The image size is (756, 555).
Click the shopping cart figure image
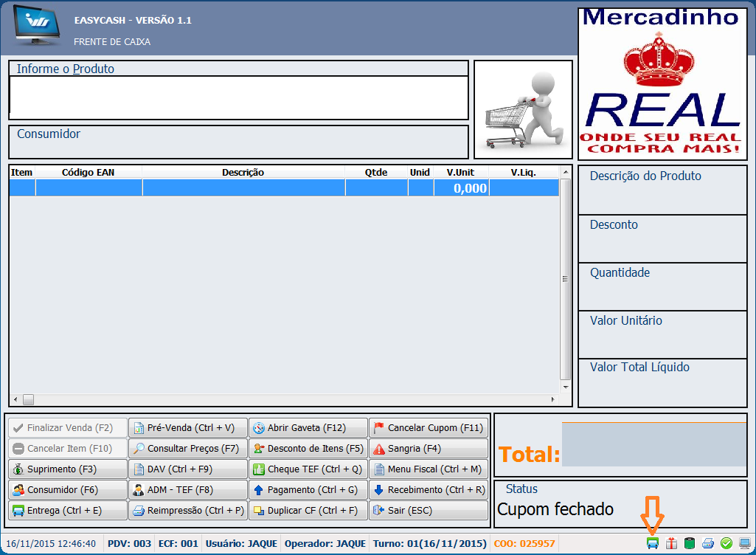(x=522, y=109)
